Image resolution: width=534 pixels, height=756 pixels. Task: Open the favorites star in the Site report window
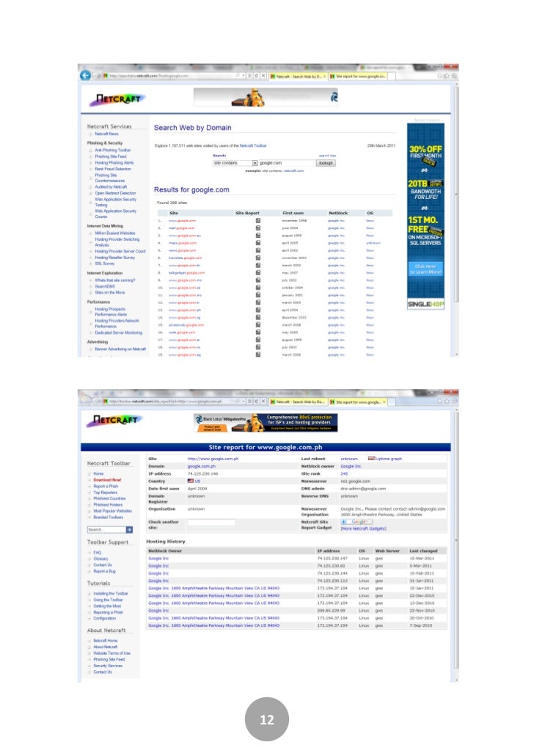point(447,401)
